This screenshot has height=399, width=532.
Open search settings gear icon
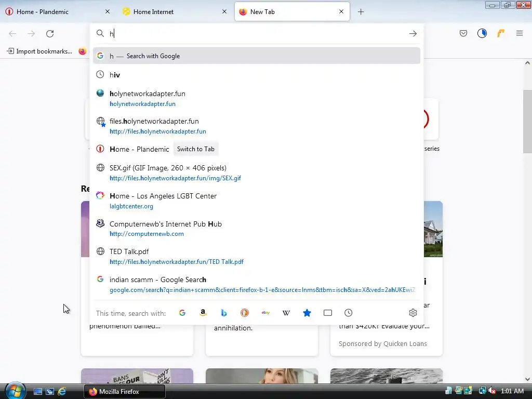(413, 313)
